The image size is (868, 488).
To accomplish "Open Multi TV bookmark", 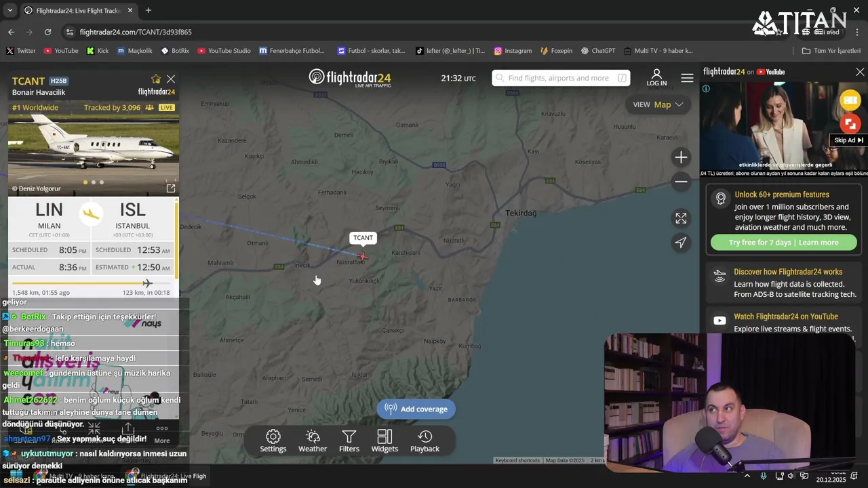I will pyautogui.click(x=658, y=51).
